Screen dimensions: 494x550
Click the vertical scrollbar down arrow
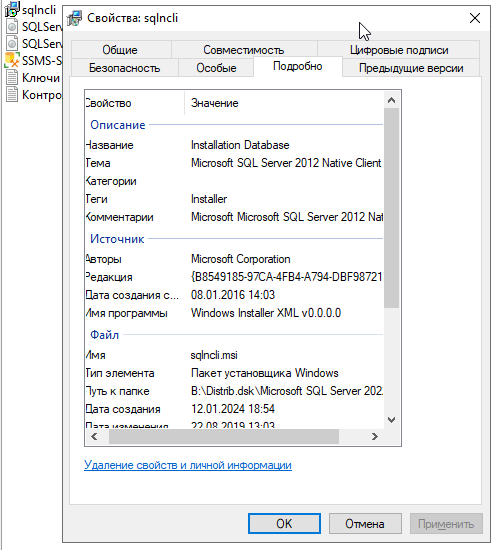(x=392, y=420)
